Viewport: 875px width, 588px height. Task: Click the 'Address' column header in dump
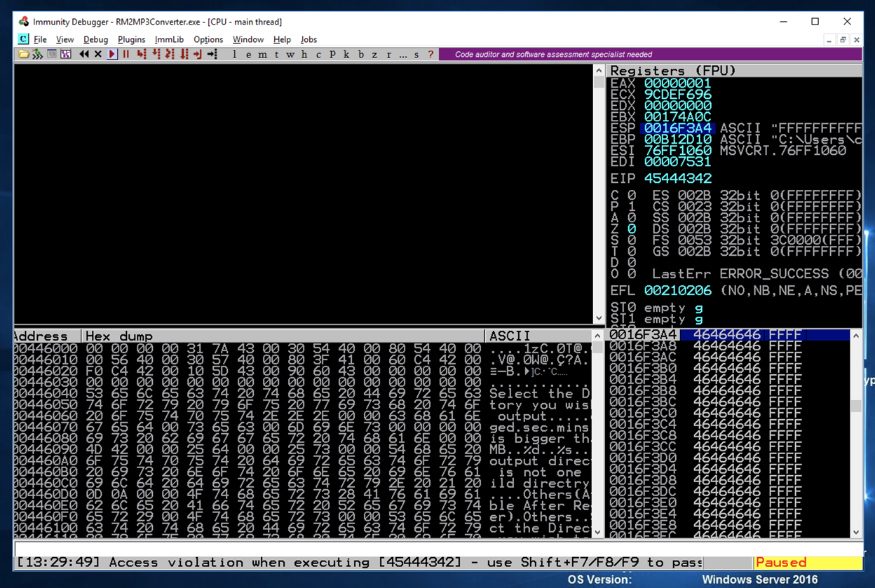pyautogui.click(x=47, y=336)
